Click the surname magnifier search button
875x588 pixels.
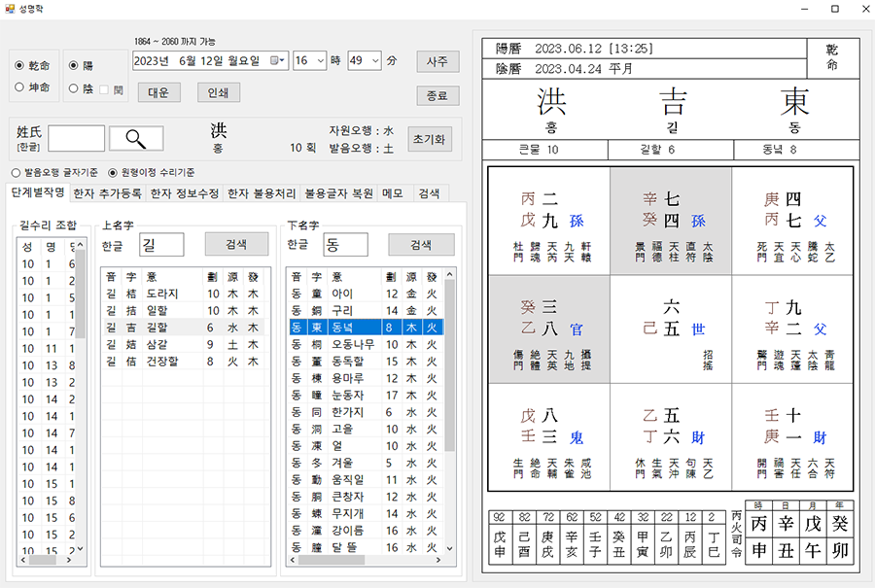coord(136,138)
